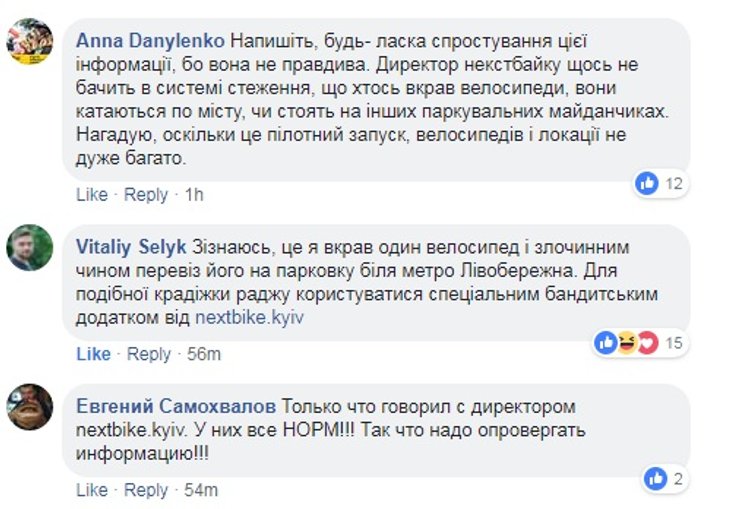Click the 56m timestamp on Vitaliy's comment
Image resolution: width=740 pixels, height=509 pixels.
204,354
